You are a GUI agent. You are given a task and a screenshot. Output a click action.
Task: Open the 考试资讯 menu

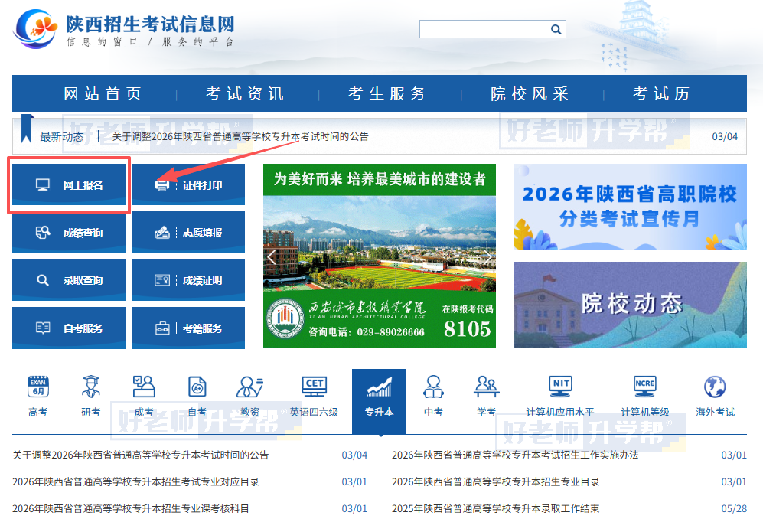click(243, 92)
